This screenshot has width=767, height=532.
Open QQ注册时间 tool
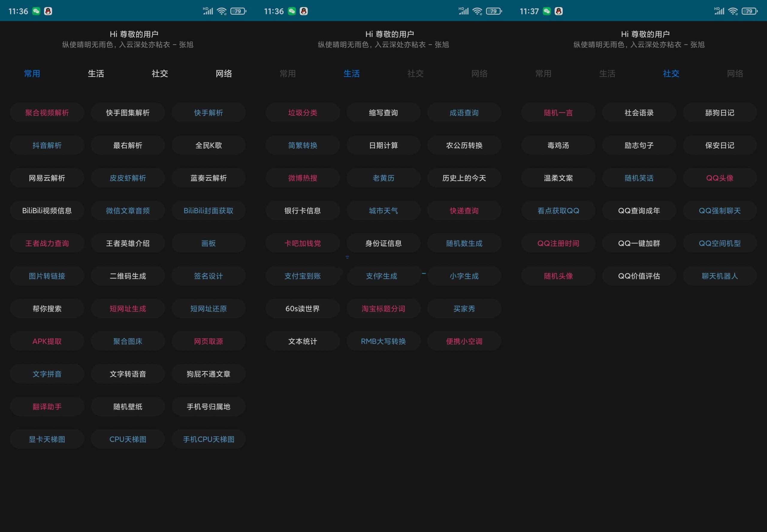(x=558, y=243)
